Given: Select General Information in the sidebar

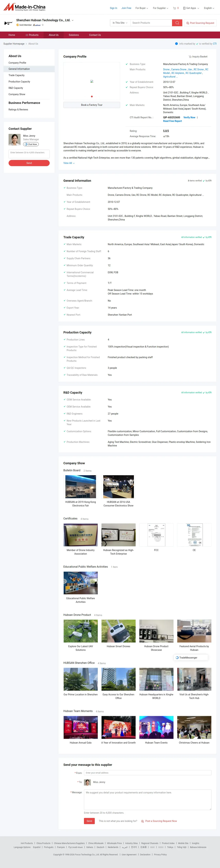Looking at the screenshot, I should (29, 69).
